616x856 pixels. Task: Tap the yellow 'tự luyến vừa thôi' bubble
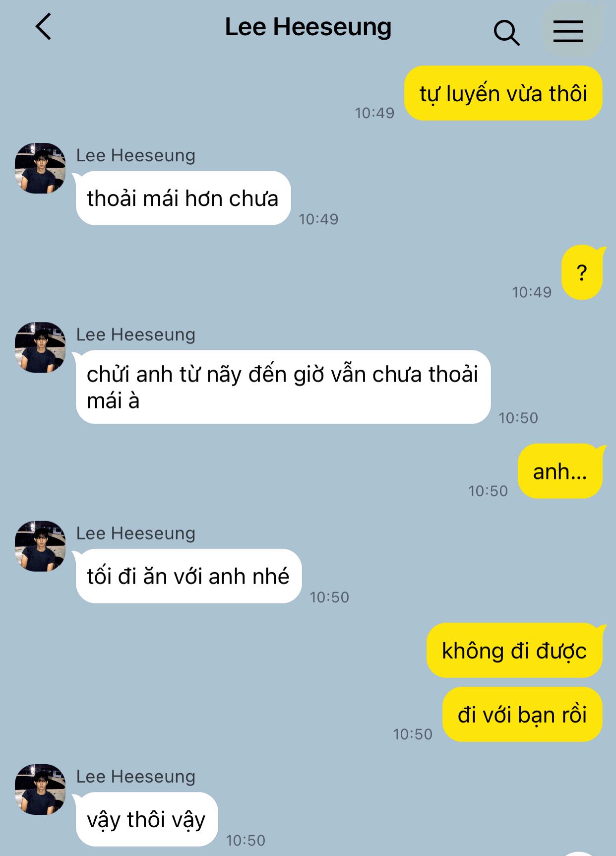click(x=503, y=93)
